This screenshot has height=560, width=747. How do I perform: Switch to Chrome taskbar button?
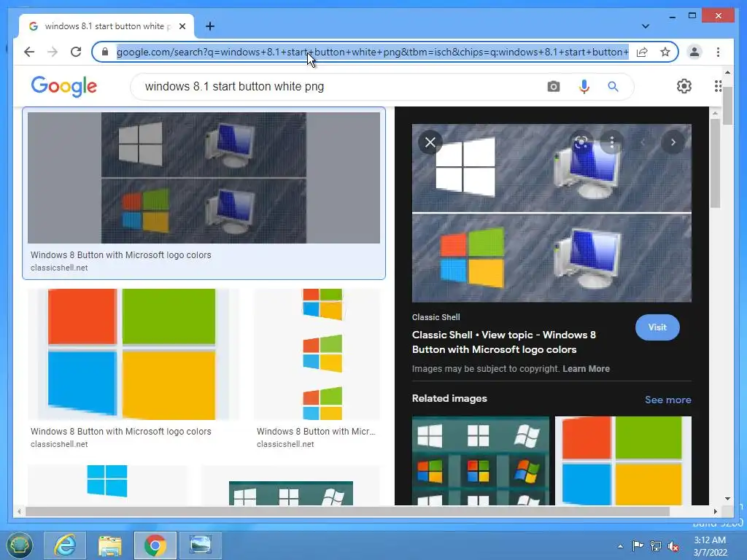pyautogui.click(x=155, y=545)
